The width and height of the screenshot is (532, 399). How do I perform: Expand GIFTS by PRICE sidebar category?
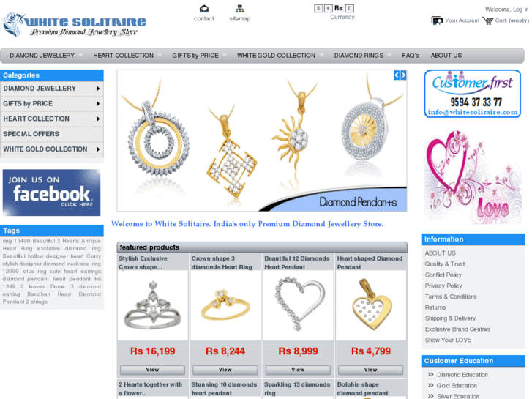[x=98, y=104]
